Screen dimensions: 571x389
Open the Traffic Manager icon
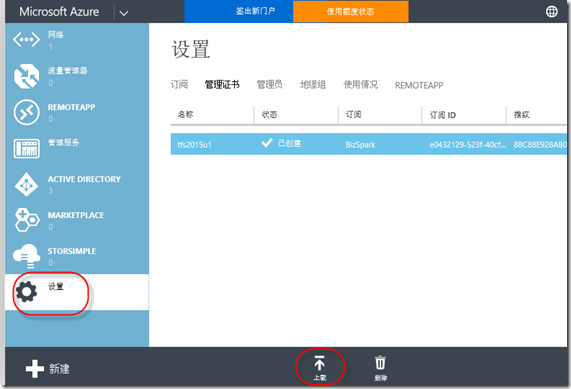pyautogui.click(x=26, y=76)
